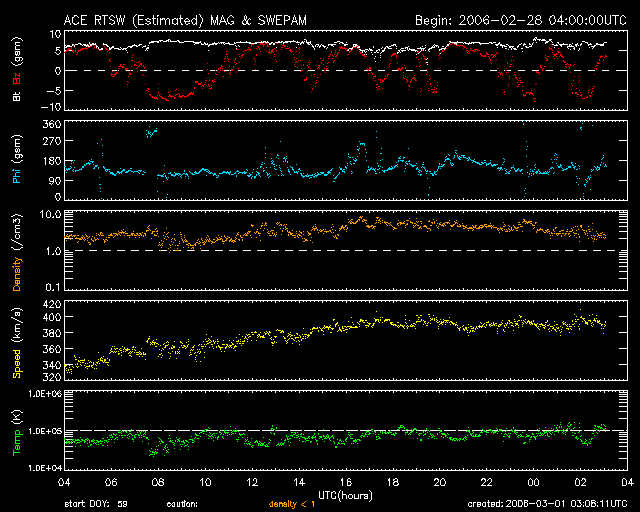The image size is (640, 512).
Task: Click the '10.0' tick on Density axis
Action: [x=51, y=214]
